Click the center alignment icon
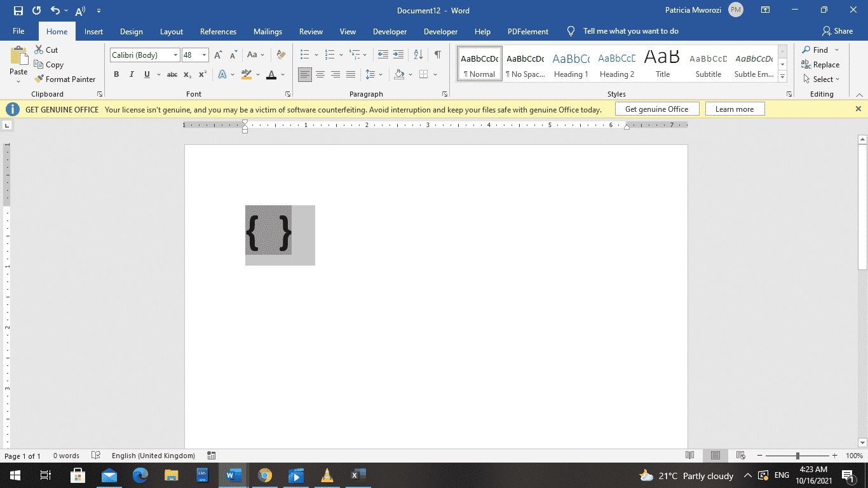 (320, 74)
